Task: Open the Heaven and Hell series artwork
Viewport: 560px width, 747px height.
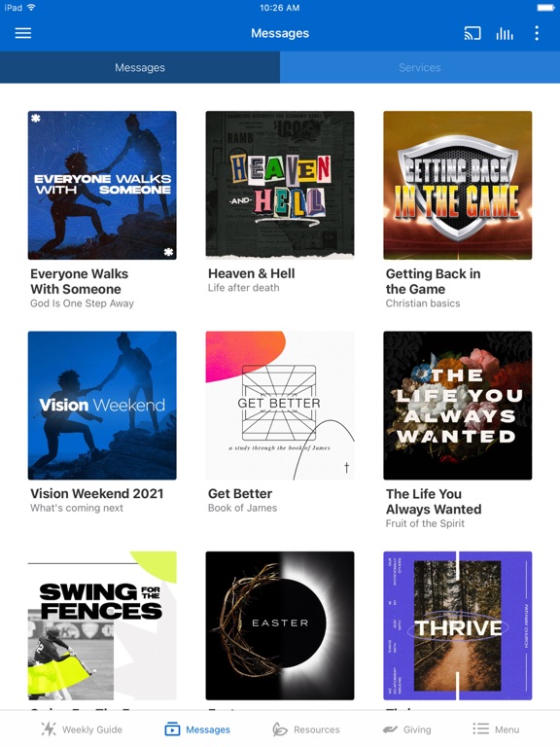Action: click(280, 186)
